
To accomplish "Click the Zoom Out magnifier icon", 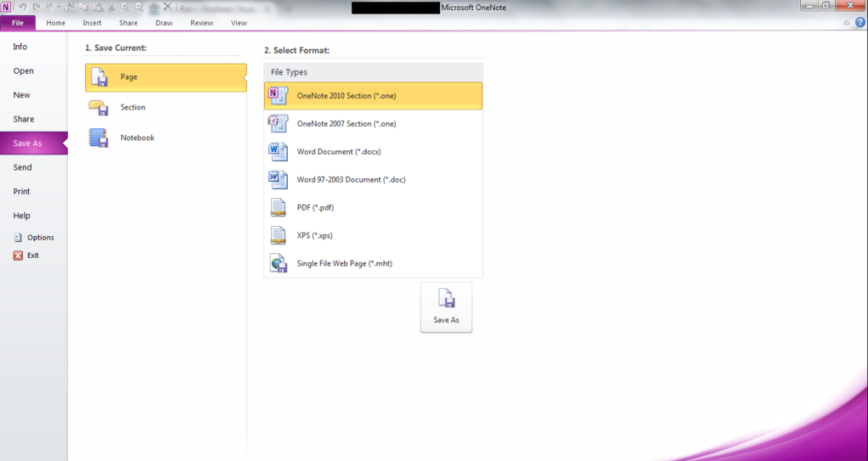I will point(139,7).
